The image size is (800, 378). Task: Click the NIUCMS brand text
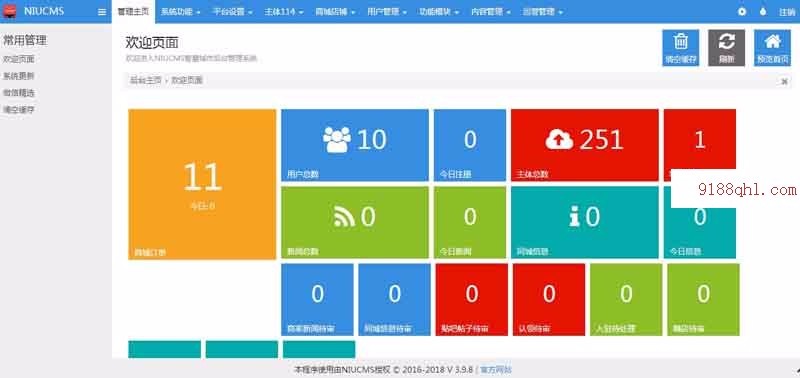(44, 11)
